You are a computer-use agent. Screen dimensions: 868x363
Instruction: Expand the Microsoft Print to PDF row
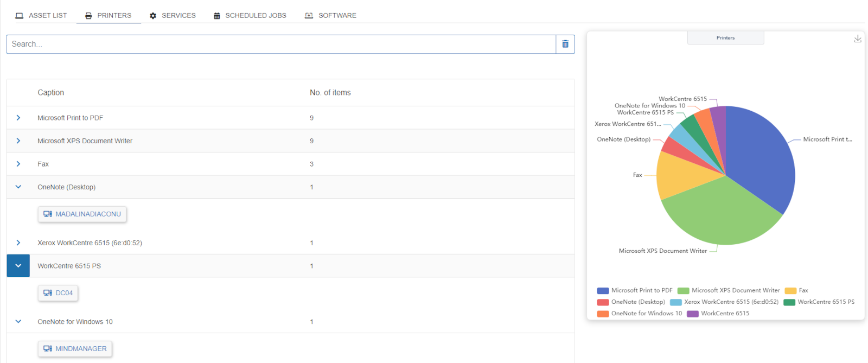tap(18, 118)
